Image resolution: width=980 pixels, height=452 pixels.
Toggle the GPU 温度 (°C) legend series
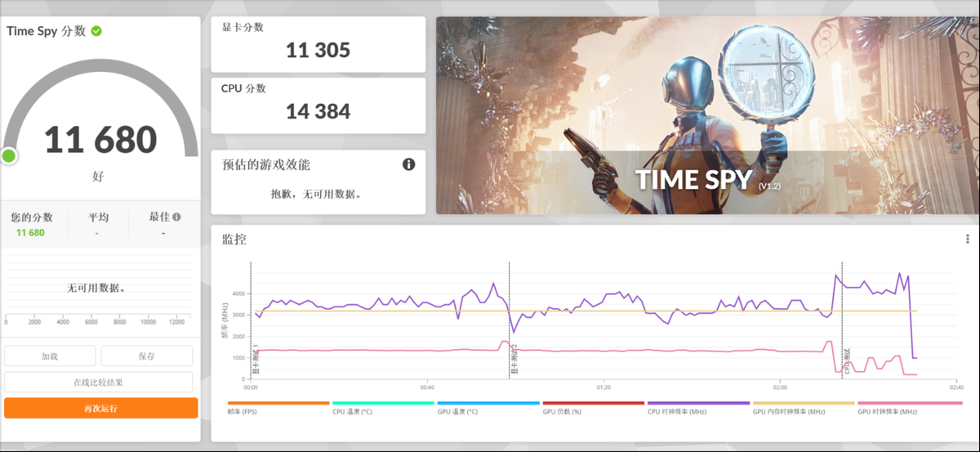pos(457,412)
